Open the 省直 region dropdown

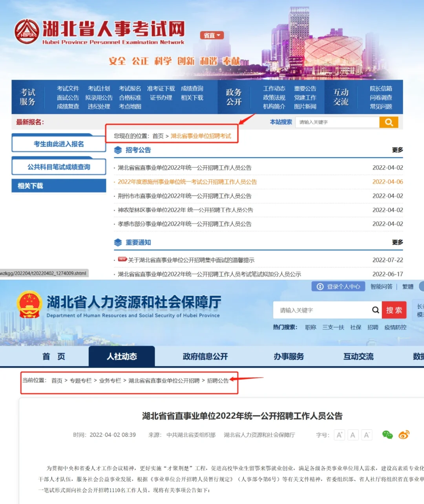(x=212, y=35)
